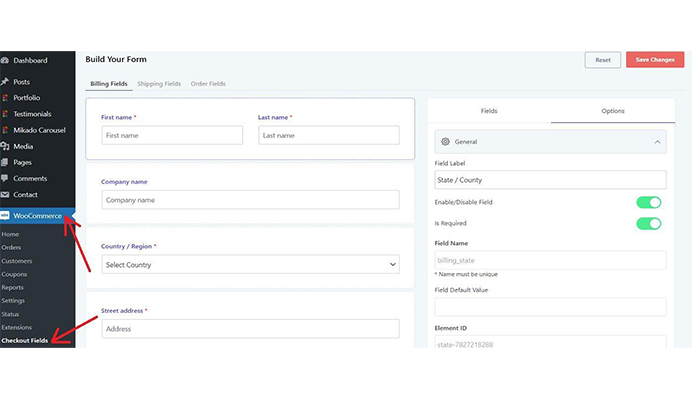
Task: Open the Checkout Fields submenu link
Action: (25, 341)
